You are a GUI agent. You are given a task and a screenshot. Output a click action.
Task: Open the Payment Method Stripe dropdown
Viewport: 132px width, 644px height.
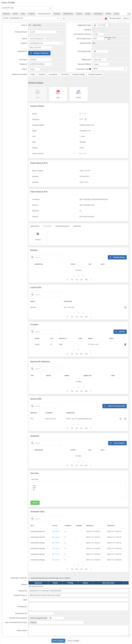[101, 64]
